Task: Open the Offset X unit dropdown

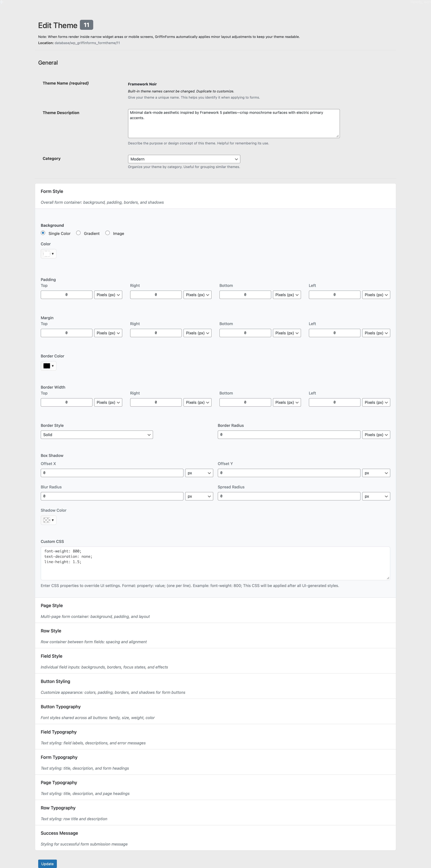Action: tap(199, 473)
